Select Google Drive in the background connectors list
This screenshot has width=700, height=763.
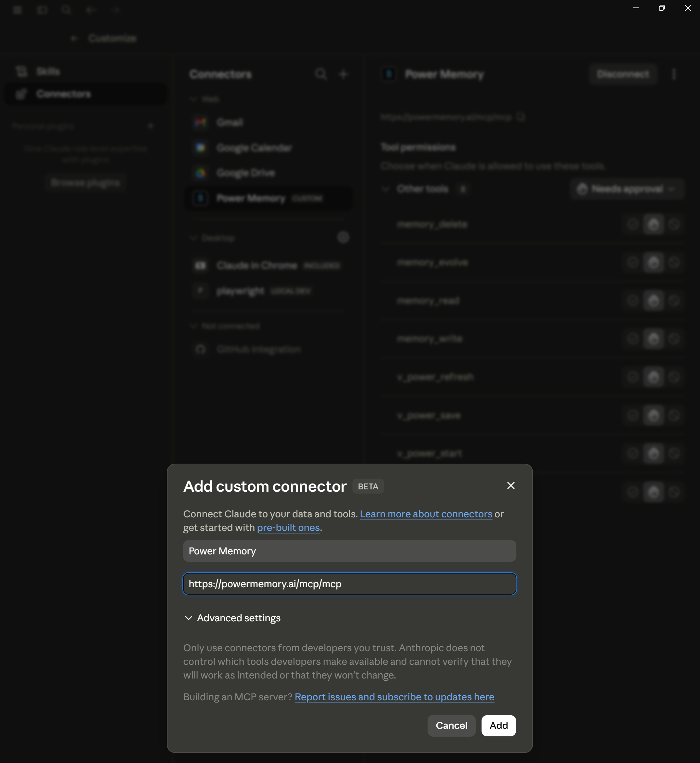268,173
